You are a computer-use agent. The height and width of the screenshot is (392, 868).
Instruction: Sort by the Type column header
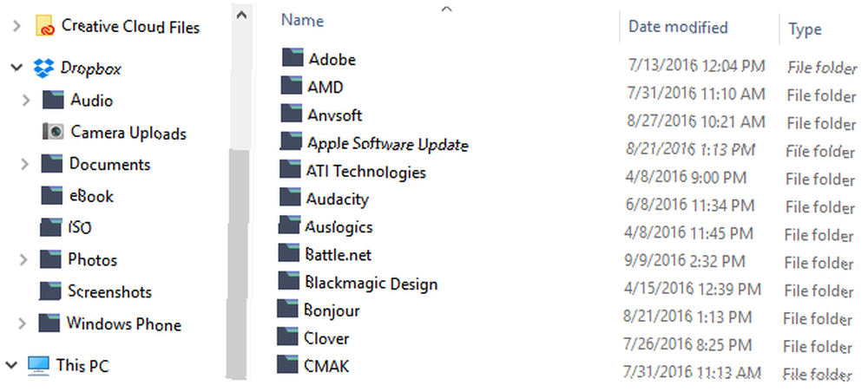805,29
